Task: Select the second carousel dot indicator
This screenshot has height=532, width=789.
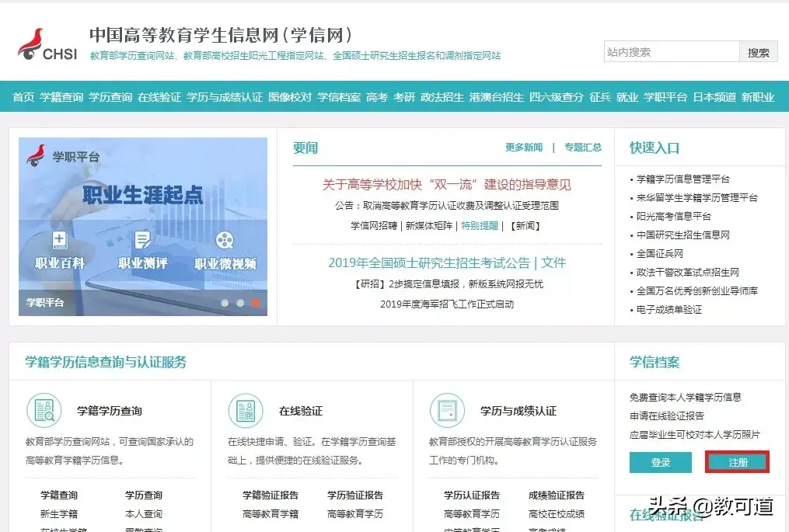Action: (240, 303)
